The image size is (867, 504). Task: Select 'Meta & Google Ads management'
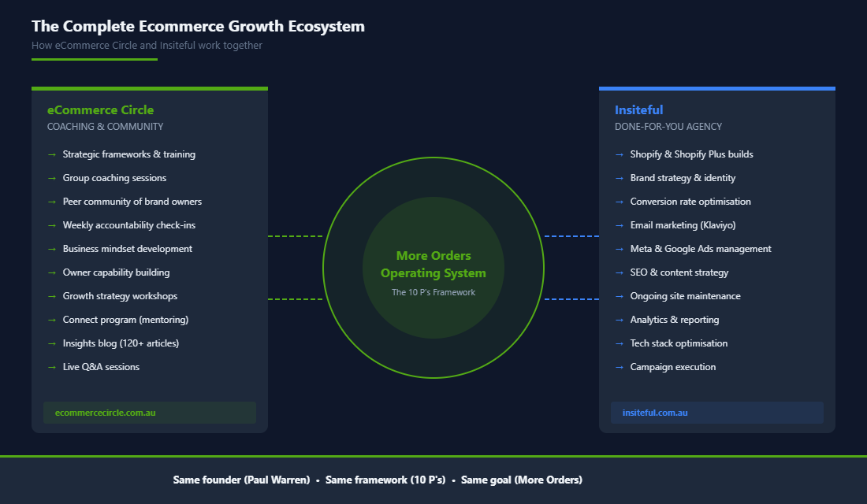pos(701,249)
